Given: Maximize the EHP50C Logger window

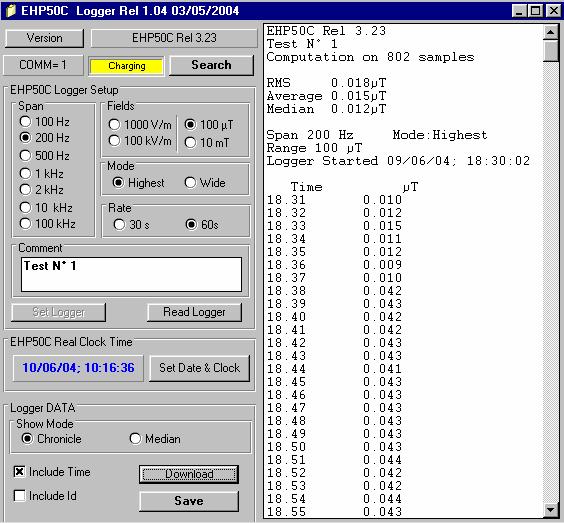Looking at the screenshot, I should pos(535,11).
